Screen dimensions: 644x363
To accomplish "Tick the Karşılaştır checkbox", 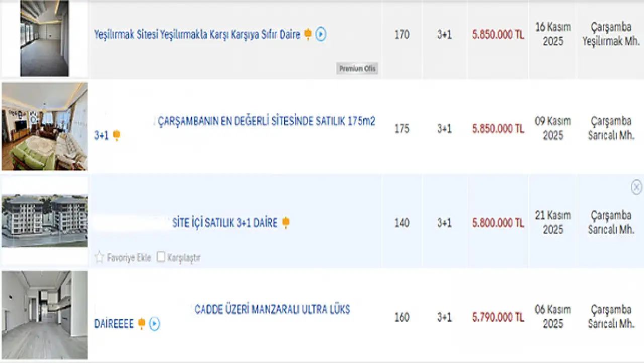I will 161,257.
